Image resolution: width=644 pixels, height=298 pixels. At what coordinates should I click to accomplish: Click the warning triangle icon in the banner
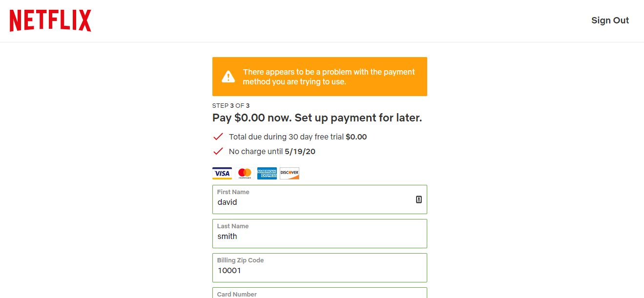(x=228, y=77)
